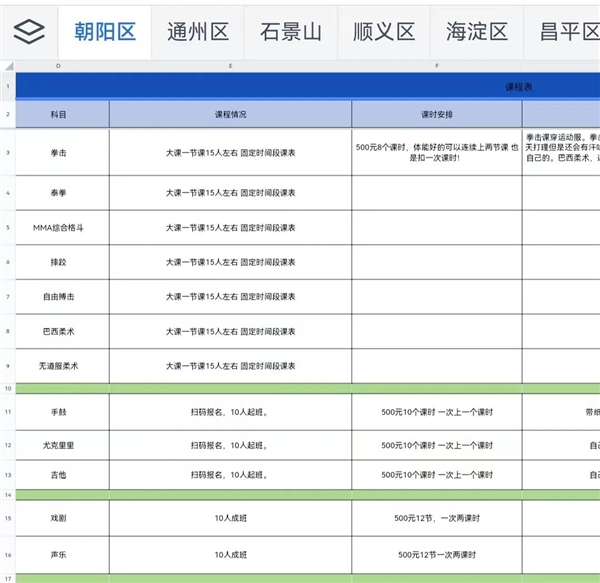The image size is (600, 583).
Task: Switch to the 石景山 sheet tab
Action: click(x=291, y=32)
